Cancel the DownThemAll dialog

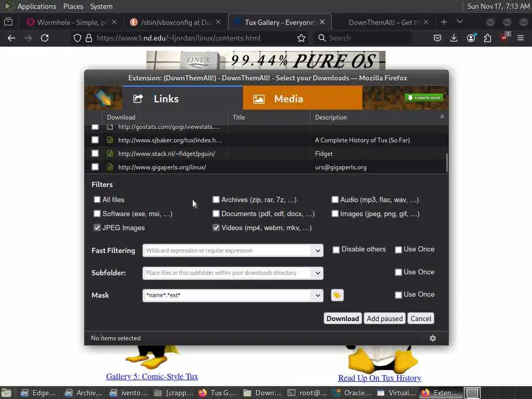pos(421,318)
